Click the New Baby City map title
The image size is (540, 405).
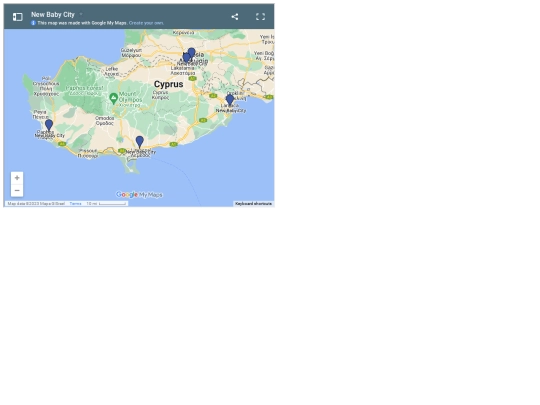point(53,14)
